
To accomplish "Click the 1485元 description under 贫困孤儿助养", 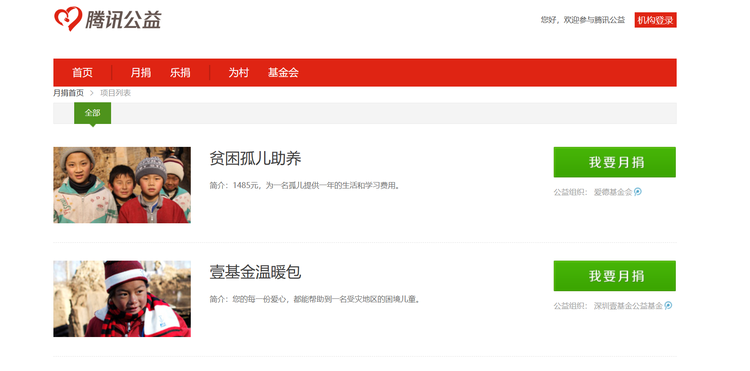I will [305, 185].
